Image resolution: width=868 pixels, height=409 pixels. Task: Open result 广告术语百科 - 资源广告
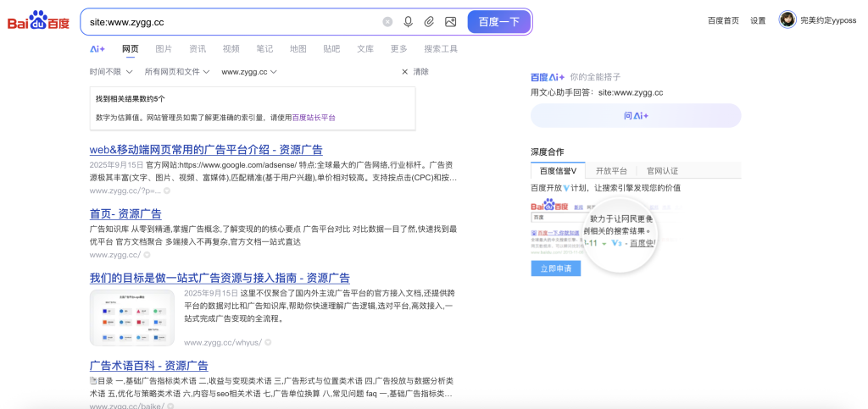pos(149,366)
